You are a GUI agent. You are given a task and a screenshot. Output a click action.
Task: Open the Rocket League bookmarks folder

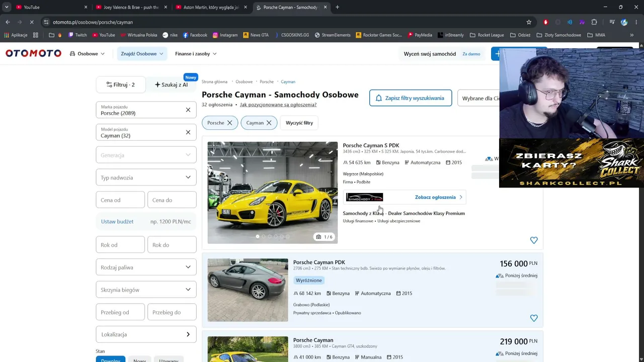click(x=487, y=35)
